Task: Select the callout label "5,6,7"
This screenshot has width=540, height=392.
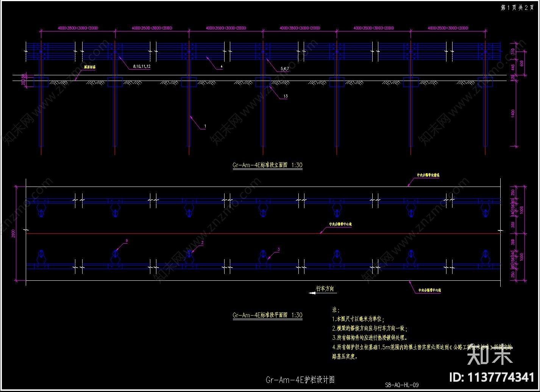Action: pos(285,69)
